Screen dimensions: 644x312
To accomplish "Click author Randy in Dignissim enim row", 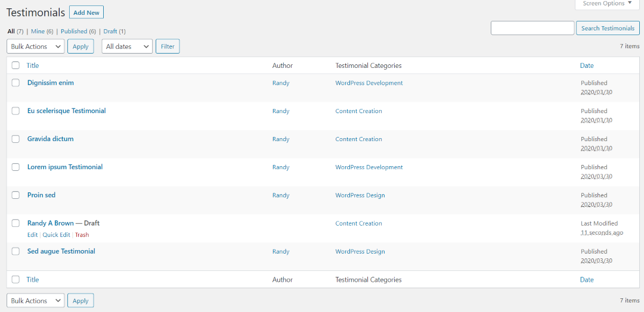I will click(x=281, y=83).
